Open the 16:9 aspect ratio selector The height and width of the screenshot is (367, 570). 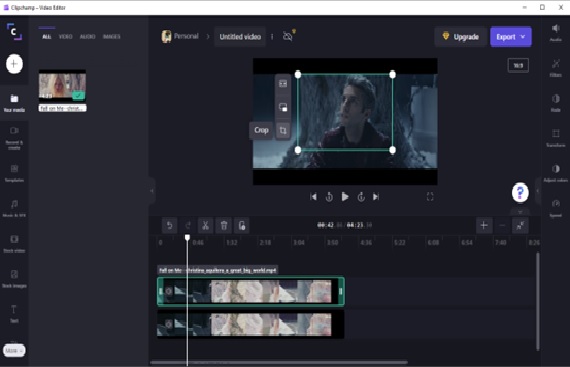click(518, 65)
